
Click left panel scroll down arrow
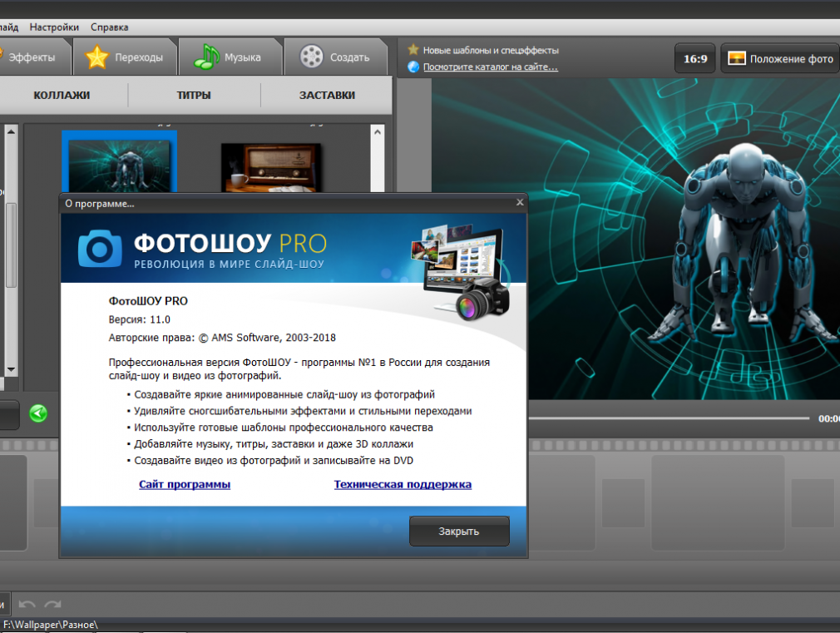click(x=12, y=370)
